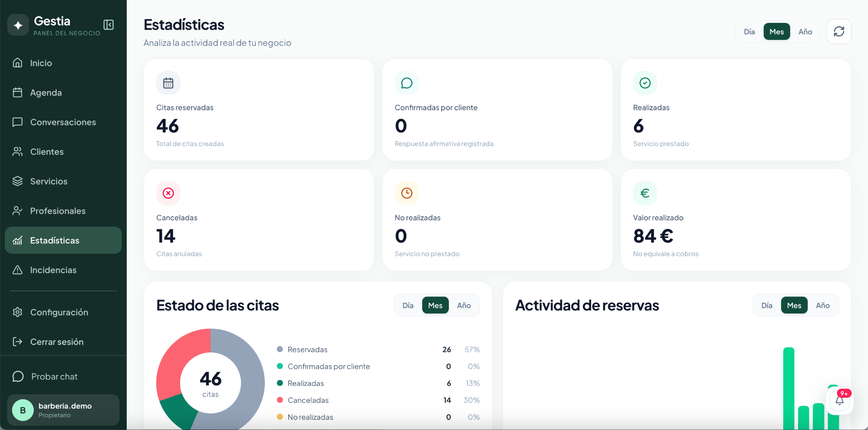Viewport: 868px width, 430px height.
Task: Click the tallest bar in Actividad chart
Action: 789,388
